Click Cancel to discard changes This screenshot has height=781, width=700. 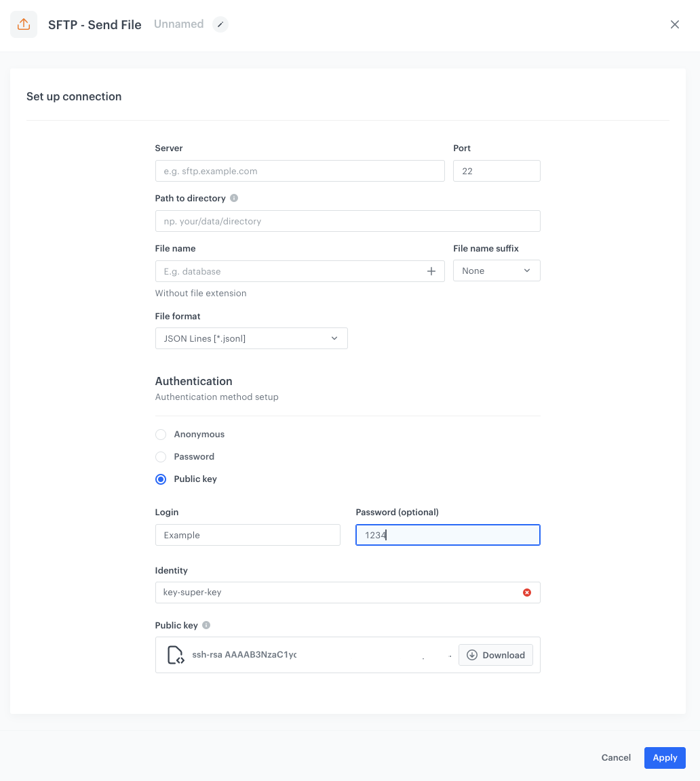[616, 758]
